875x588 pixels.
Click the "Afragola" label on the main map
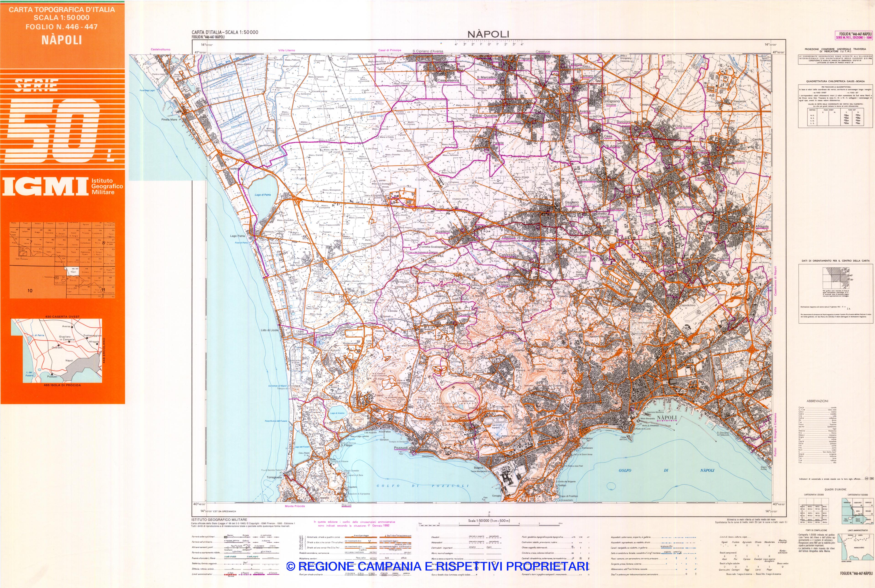tap(762, 226)
